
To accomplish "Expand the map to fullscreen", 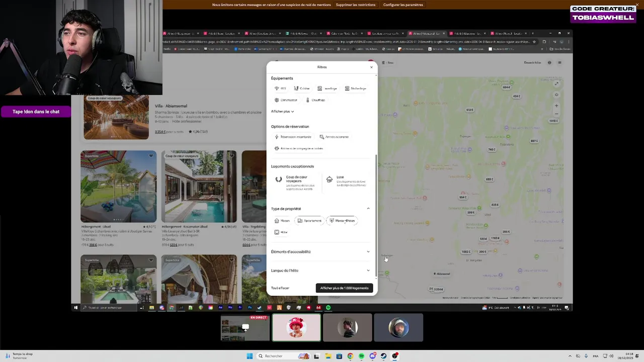I will tap(556, 84).
